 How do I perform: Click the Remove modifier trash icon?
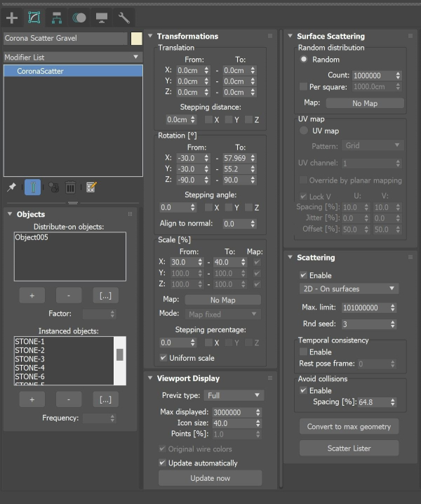[x=70, y=187]
